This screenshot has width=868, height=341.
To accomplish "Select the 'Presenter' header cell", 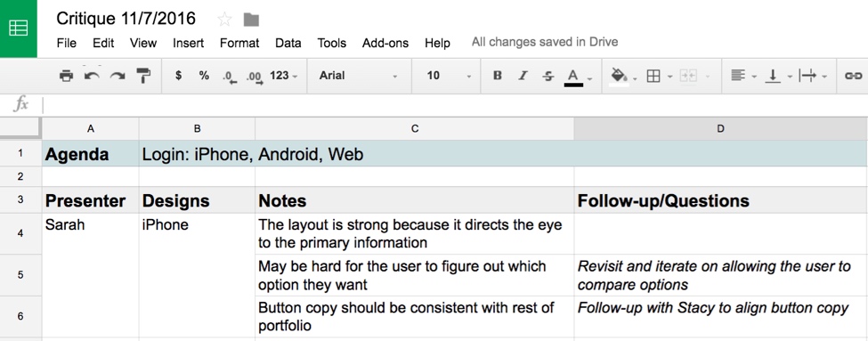I will coord(91,200).
